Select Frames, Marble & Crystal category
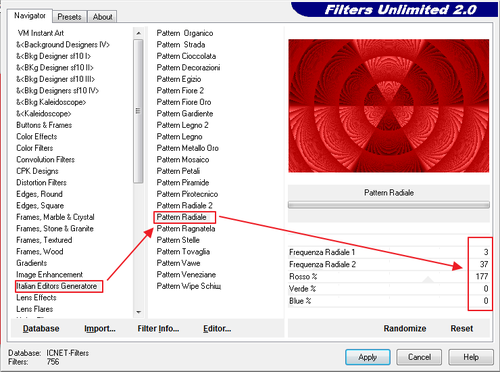 tap(55, 217)
